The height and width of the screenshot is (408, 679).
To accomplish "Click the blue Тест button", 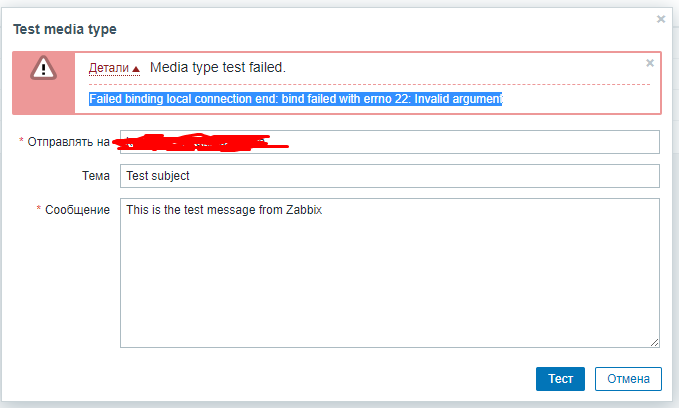I will (560, 379).
